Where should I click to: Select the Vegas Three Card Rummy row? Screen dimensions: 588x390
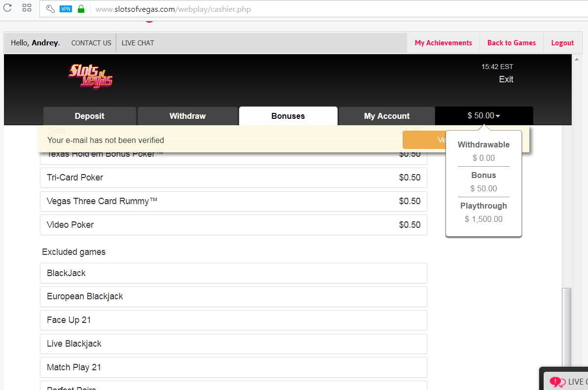(x=233, y=201)
